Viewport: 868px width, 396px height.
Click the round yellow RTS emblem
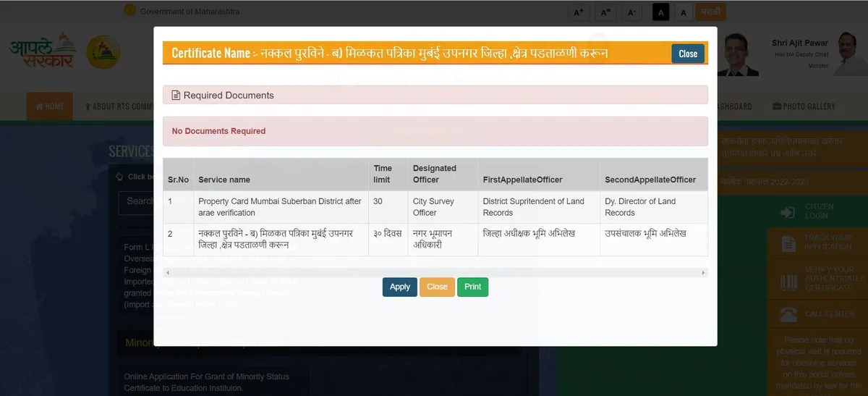click(x=103, y=53)
